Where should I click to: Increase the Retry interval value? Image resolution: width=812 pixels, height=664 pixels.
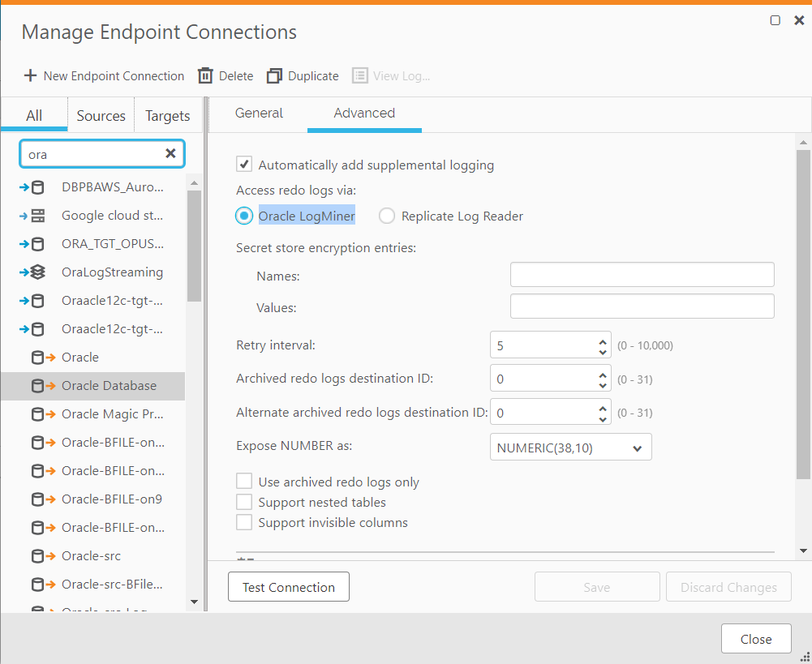click(603, 341)
